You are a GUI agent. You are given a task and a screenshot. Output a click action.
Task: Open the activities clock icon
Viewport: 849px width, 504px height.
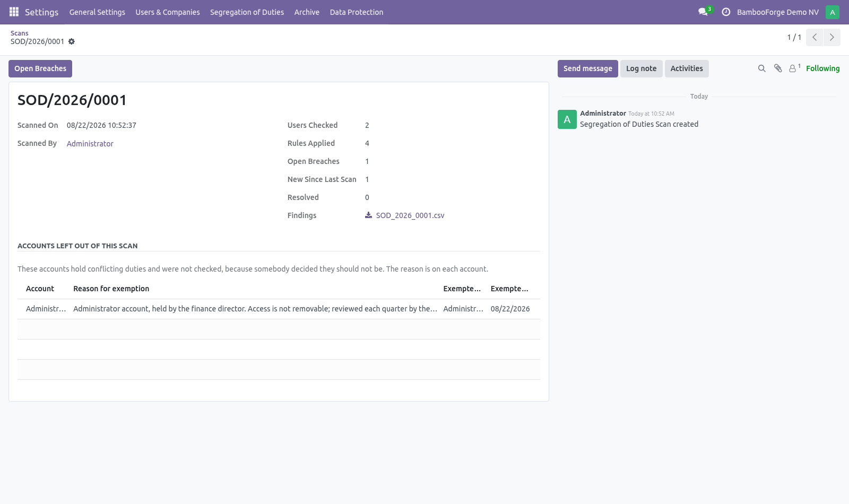(726, 12)
